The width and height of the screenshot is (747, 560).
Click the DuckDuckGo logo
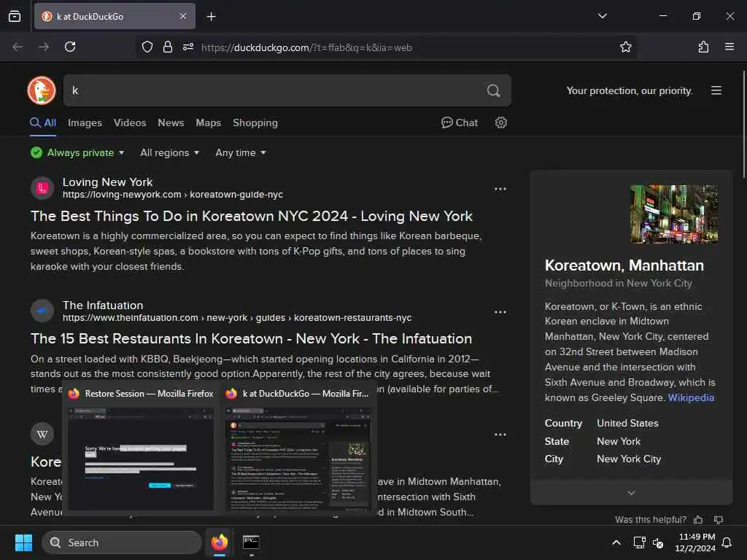(42, 90)
